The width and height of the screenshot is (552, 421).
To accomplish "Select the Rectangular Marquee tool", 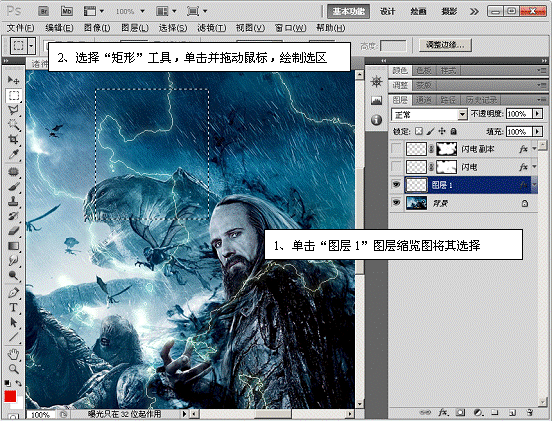I will point(13,95).
